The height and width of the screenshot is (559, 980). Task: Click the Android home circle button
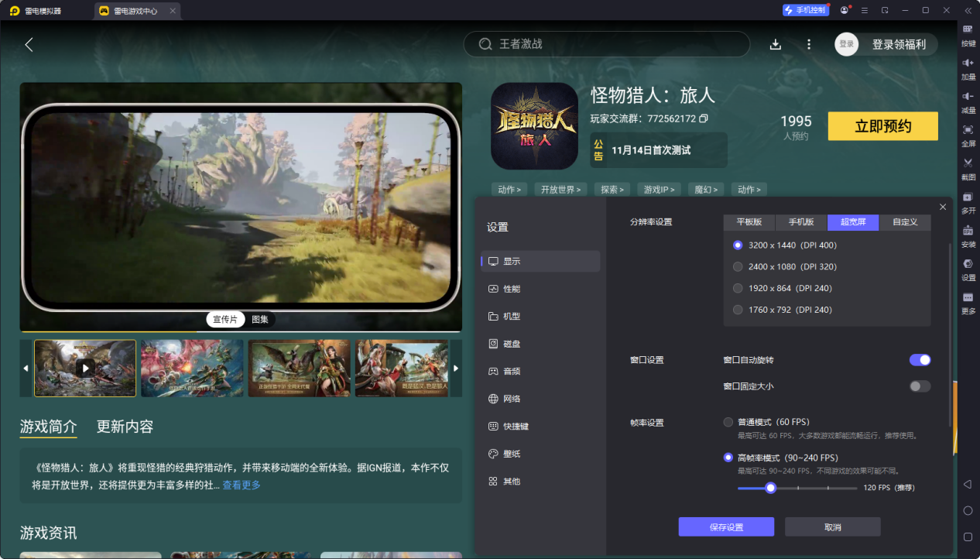[968, 511]
